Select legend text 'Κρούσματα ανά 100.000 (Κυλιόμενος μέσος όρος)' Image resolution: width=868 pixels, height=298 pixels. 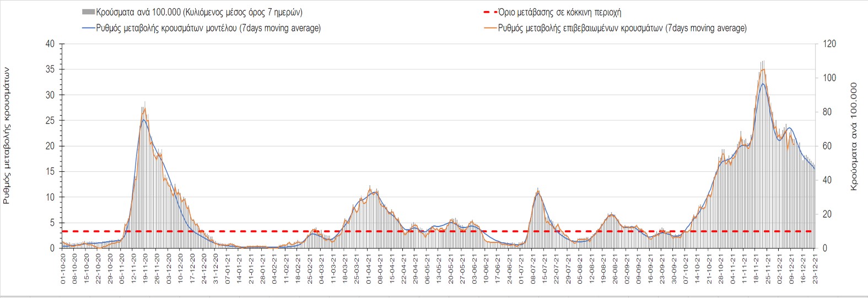click(x=199, y=12)
